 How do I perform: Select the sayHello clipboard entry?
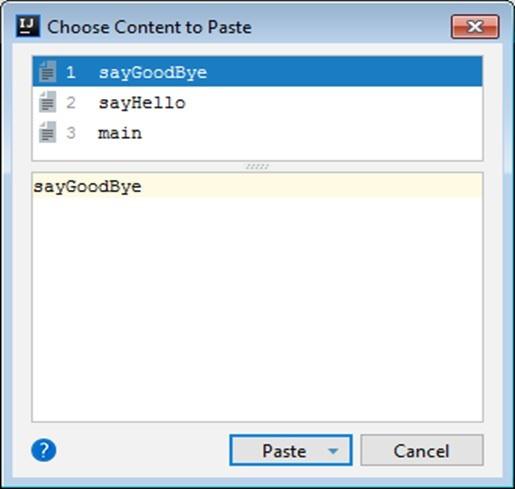(257, 102)
